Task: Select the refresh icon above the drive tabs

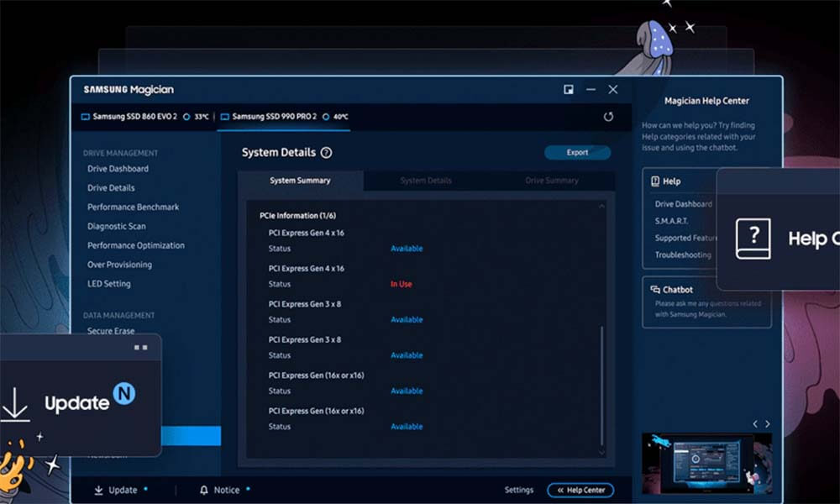Action: tap(609, 117)
